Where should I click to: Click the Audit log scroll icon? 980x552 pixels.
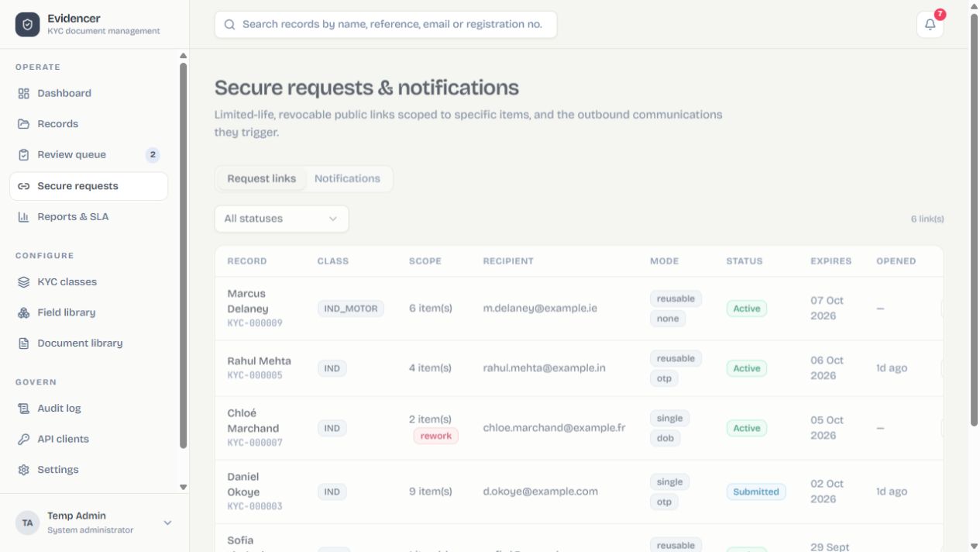[x=23, y=409]
